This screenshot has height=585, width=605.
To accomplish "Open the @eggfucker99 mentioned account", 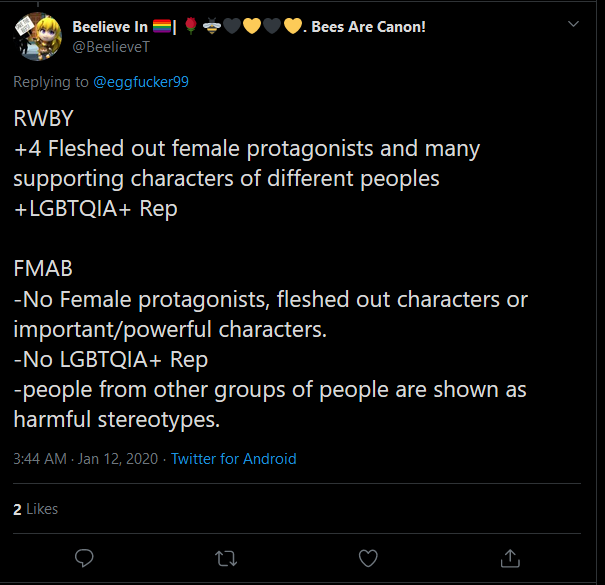I will pyautogui.click(x=141, y=82).
